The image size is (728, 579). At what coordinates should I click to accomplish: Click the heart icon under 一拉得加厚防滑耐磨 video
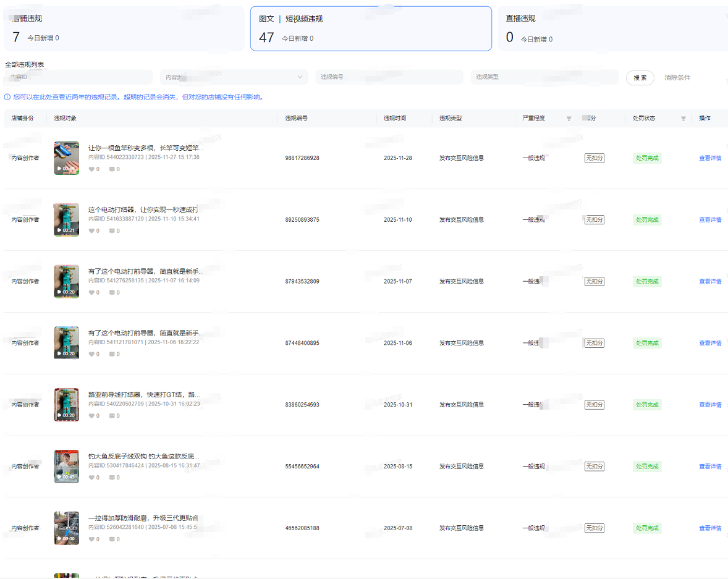click(x=91, y=539)
